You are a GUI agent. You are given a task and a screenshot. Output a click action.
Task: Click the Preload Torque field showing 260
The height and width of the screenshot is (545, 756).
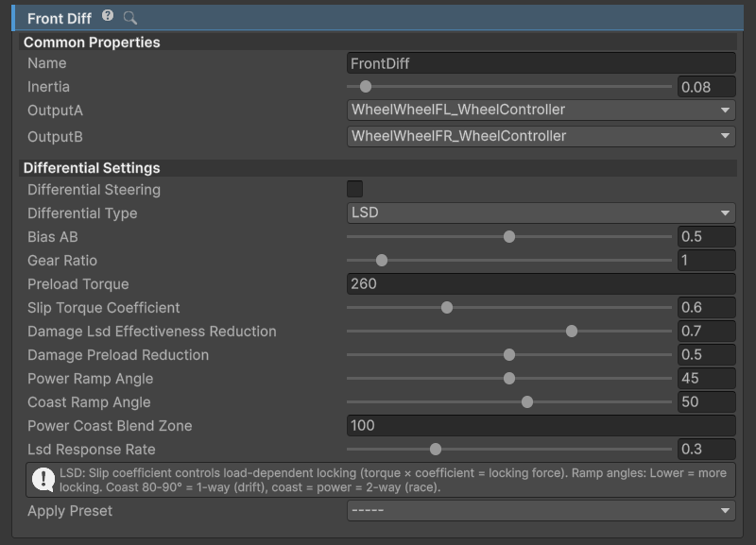[x=541, y=283]
